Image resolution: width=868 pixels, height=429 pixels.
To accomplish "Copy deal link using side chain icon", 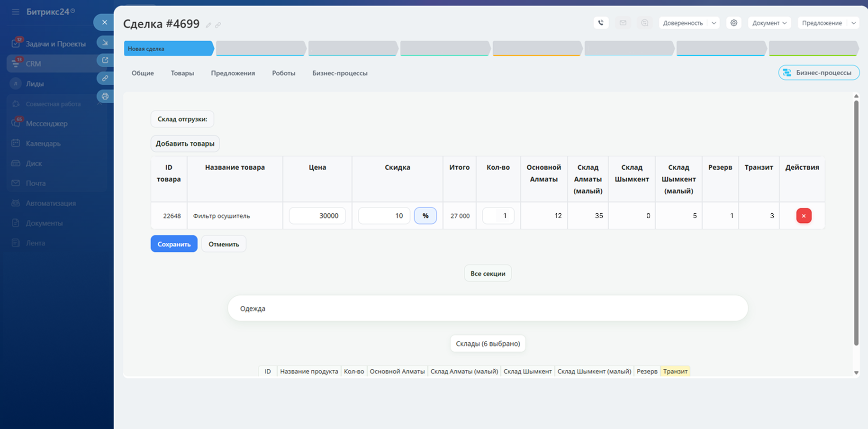I will coord(105,78).
